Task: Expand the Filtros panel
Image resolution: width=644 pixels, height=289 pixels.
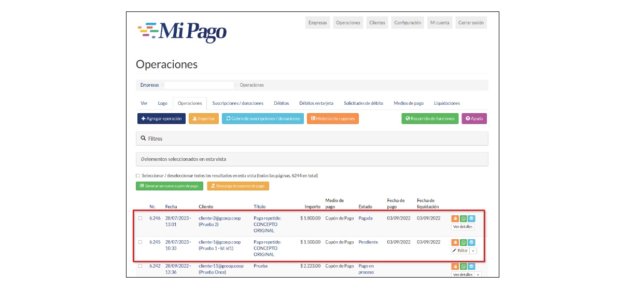Action: 312,139
